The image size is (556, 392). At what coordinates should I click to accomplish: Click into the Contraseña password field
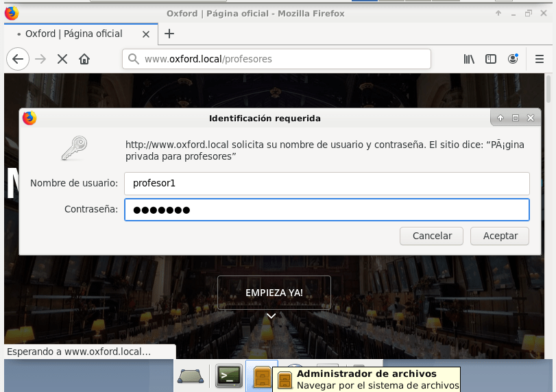pos(326,210)
